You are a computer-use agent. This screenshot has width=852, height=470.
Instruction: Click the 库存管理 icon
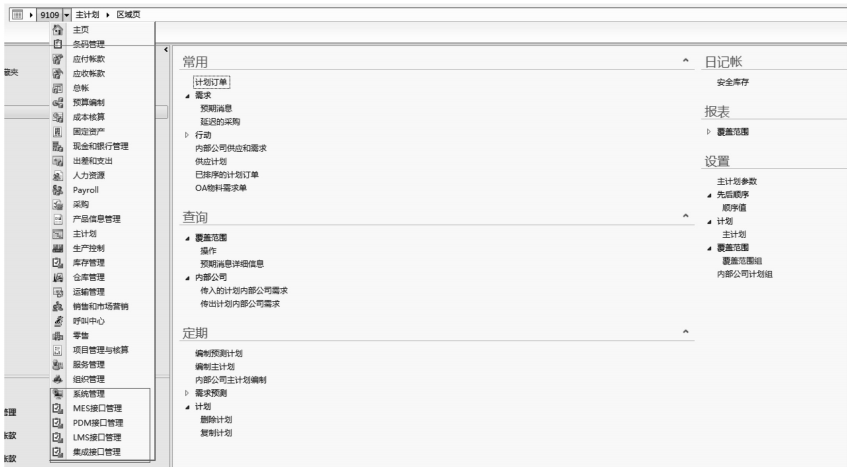click(x=58, y=262)
